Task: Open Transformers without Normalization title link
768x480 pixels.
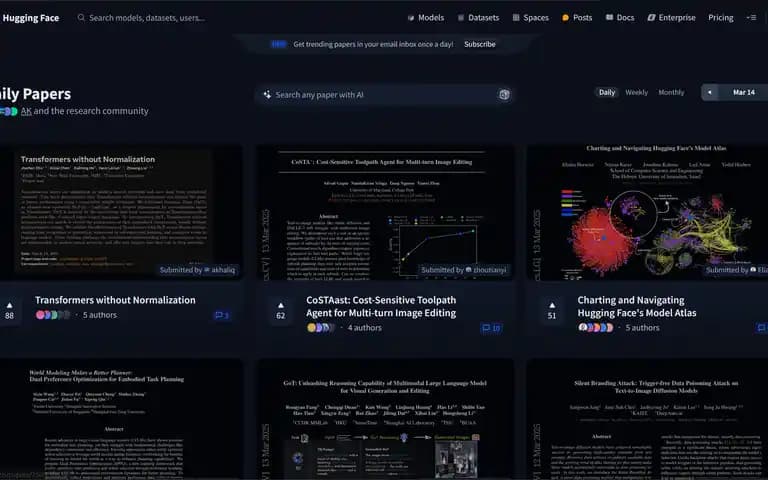Action: 115,300
